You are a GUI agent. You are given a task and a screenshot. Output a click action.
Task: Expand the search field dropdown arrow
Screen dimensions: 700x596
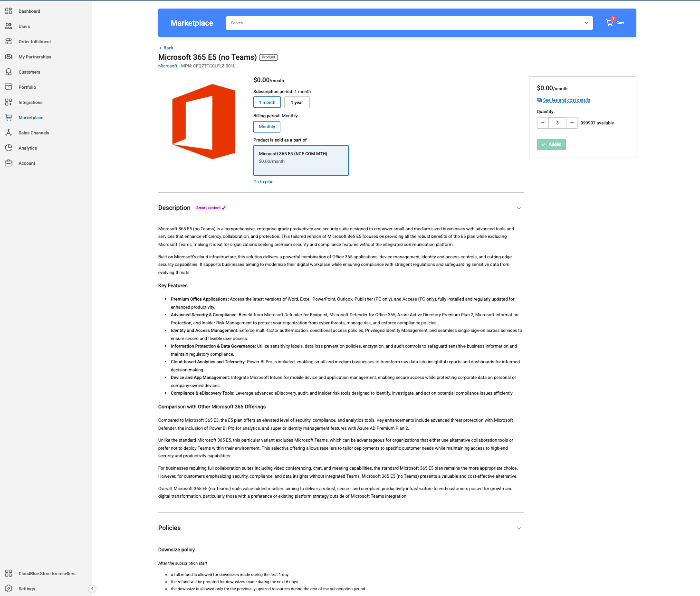click(x=586, y=23)
